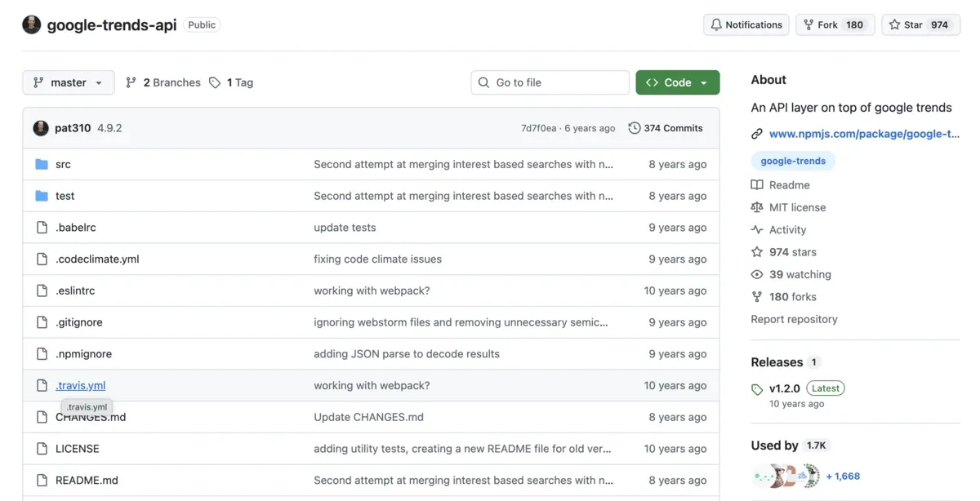Click pat310 commit author avatar

(x=41, y=128)
